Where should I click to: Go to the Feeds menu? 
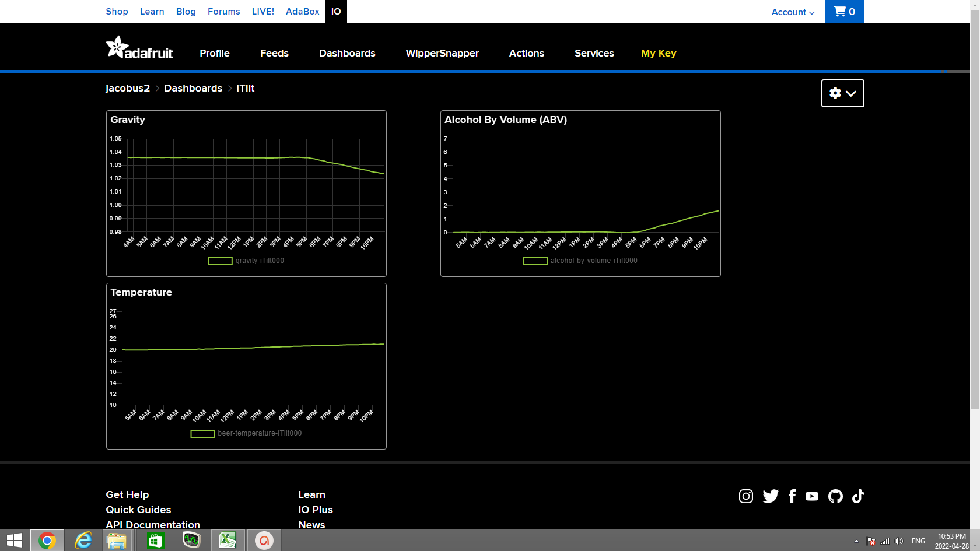pyautogui.click(x=274, y=53)
